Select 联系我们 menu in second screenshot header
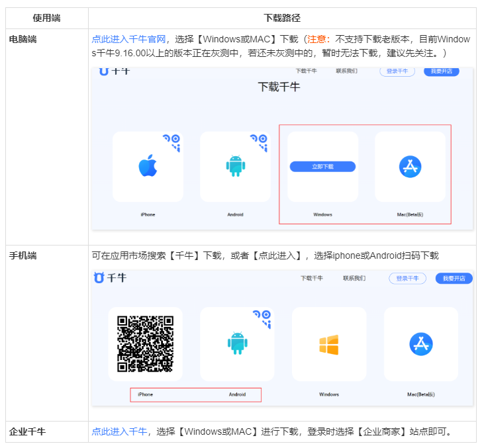Image resolution: width=484 pixels, height=448 pixels. point(354,279)
